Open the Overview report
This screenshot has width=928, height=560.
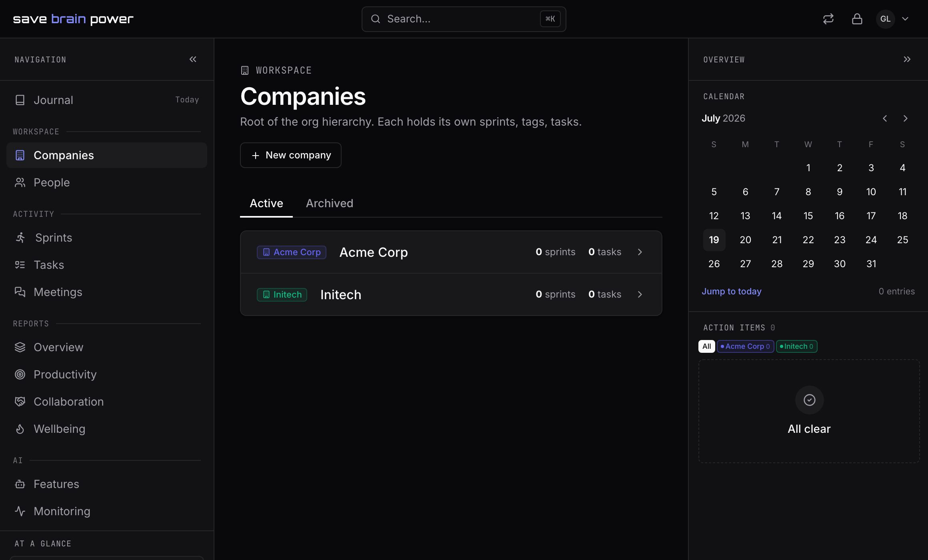107,347
